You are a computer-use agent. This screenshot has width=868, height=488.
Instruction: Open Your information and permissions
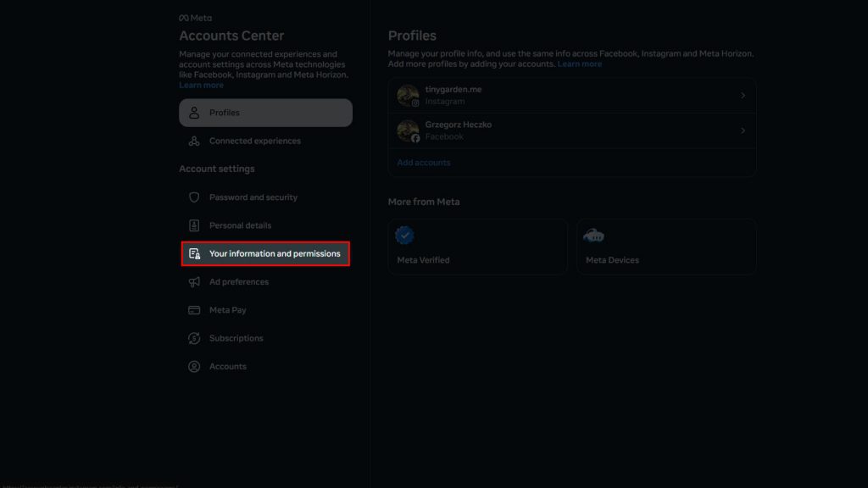point(274,253)
